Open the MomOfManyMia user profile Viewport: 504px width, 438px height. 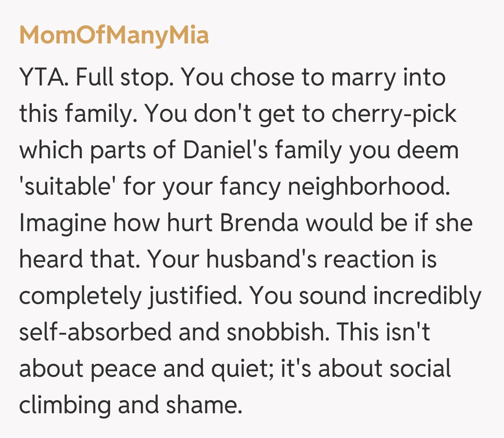(114, 35)
